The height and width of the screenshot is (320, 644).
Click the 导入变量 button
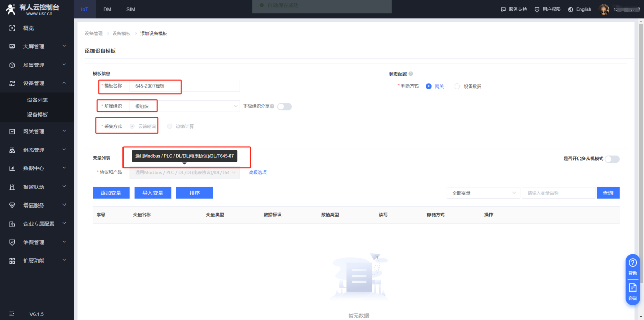(x=152, y=193)
